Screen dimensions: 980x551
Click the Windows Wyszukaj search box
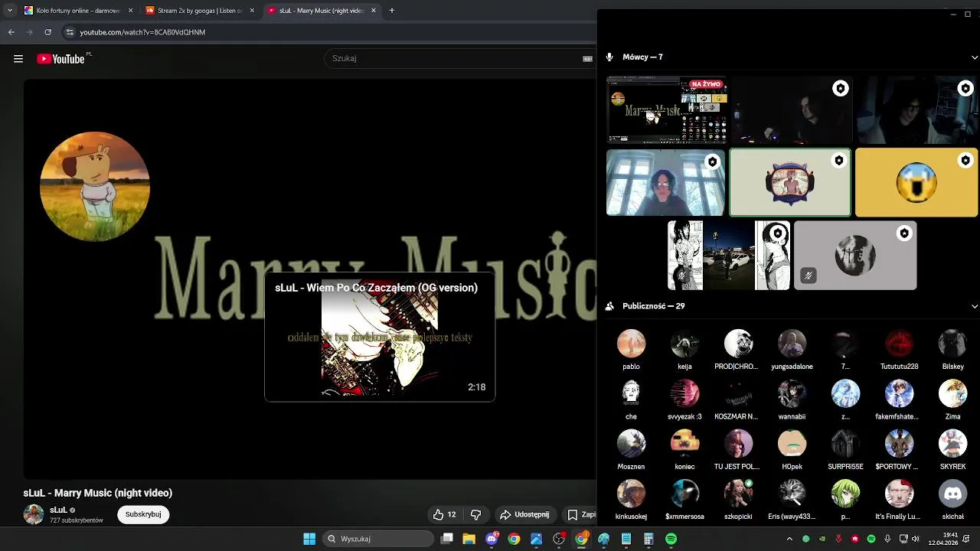coord(377,539)
